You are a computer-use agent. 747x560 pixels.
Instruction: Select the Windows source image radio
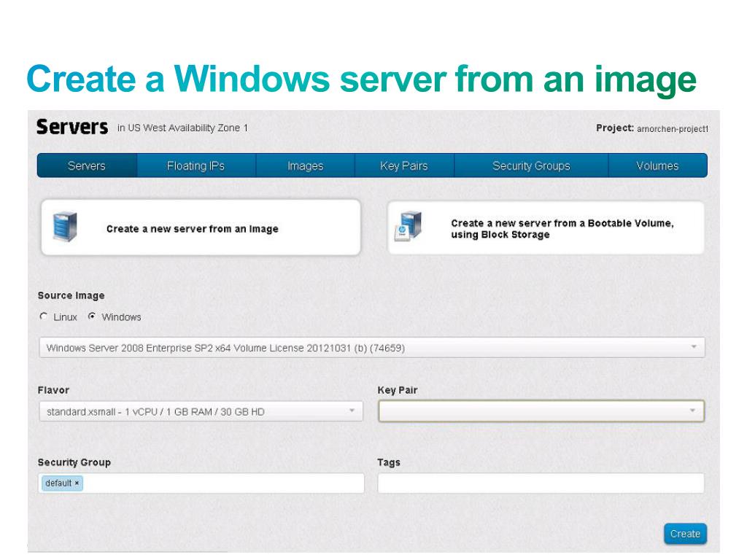tap(92, 316)
